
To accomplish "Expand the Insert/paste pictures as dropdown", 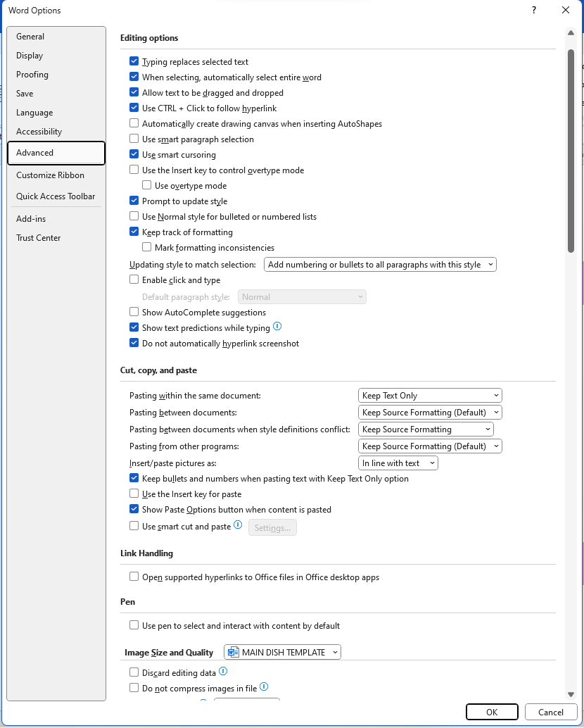I will click(398, 463).
